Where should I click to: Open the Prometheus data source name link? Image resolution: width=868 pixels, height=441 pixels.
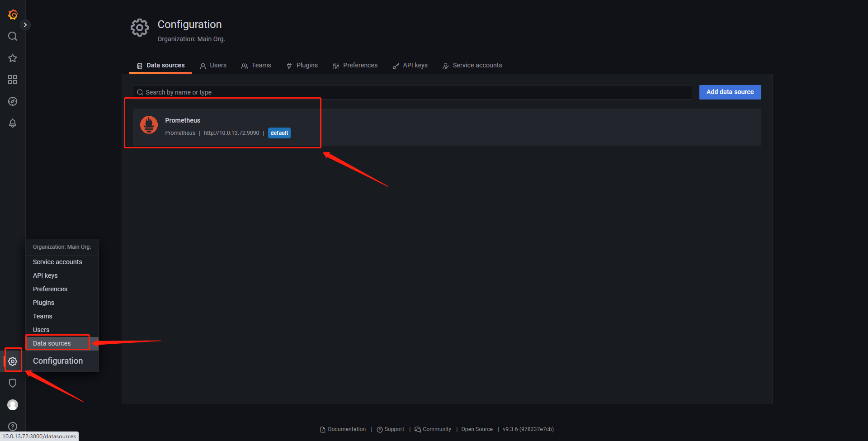(x=183, y=120)
